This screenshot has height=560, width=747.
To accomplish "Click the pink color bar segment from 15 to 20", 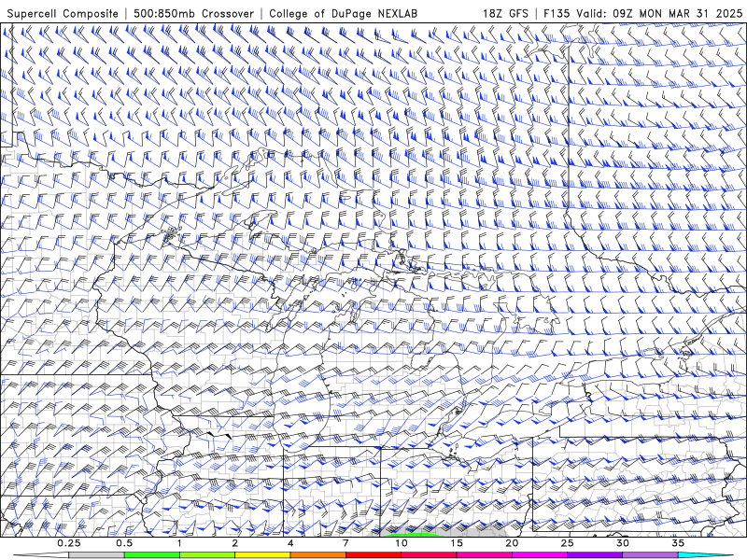I will (x=484, y=555).
